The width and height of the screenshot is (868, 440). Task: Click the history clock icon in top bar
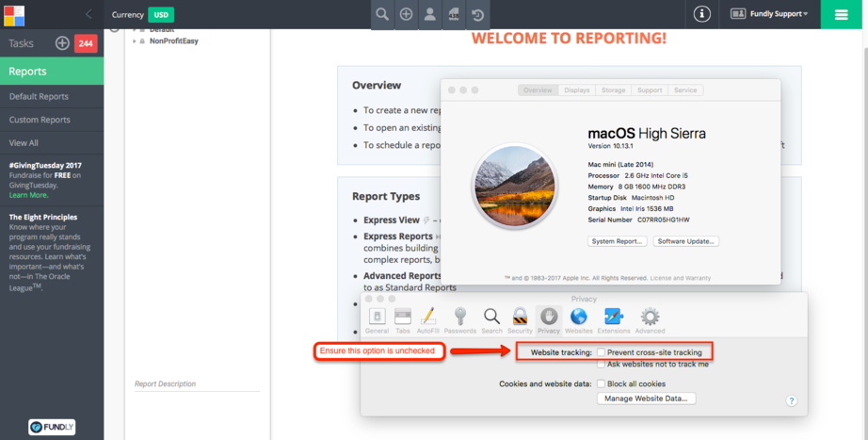(x=477, y=14)
